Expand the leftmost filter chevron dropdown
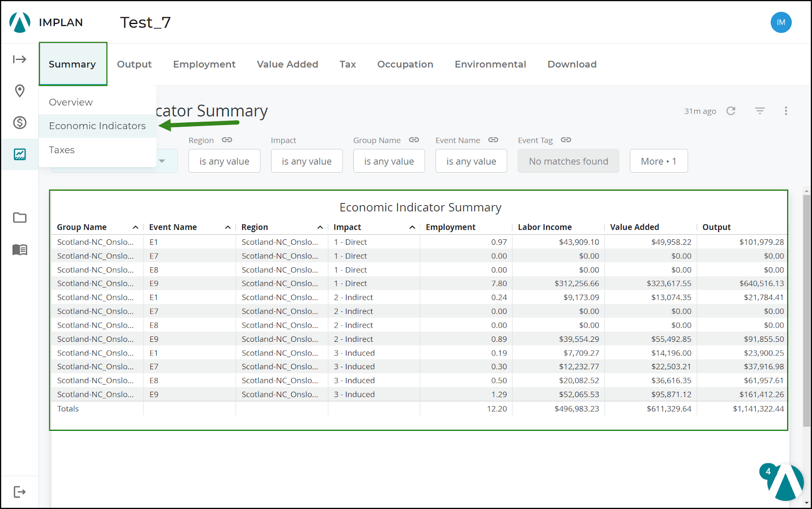The width and height of the screenshot is (812, 509). (x=162, y=161)
